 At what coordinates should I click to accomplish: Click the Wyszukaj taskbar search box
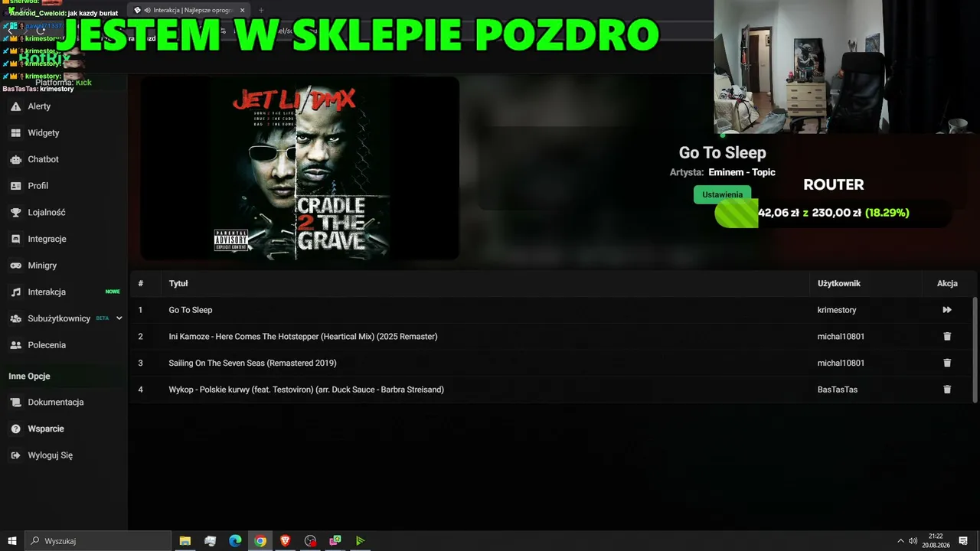98,541
